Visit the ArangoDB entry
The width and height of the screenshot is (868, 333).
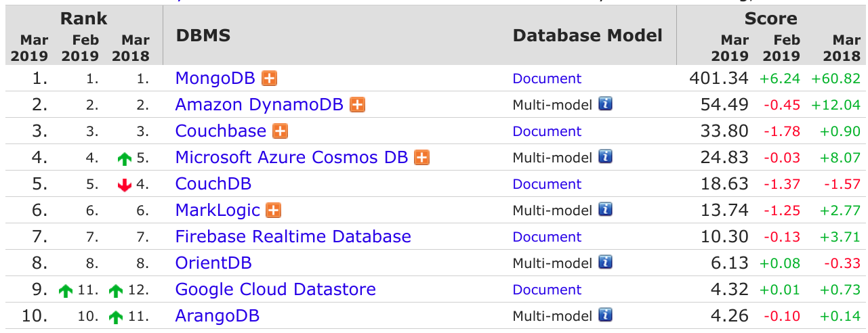(218, 316)
